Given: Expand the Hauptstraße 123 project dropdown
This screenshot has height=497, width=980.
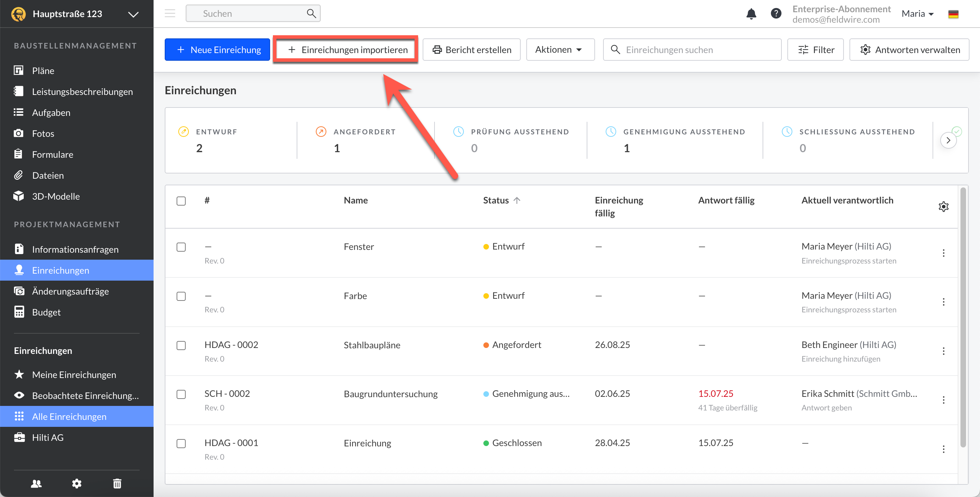Looking at the screenshot, I should (x=133, y=14).
